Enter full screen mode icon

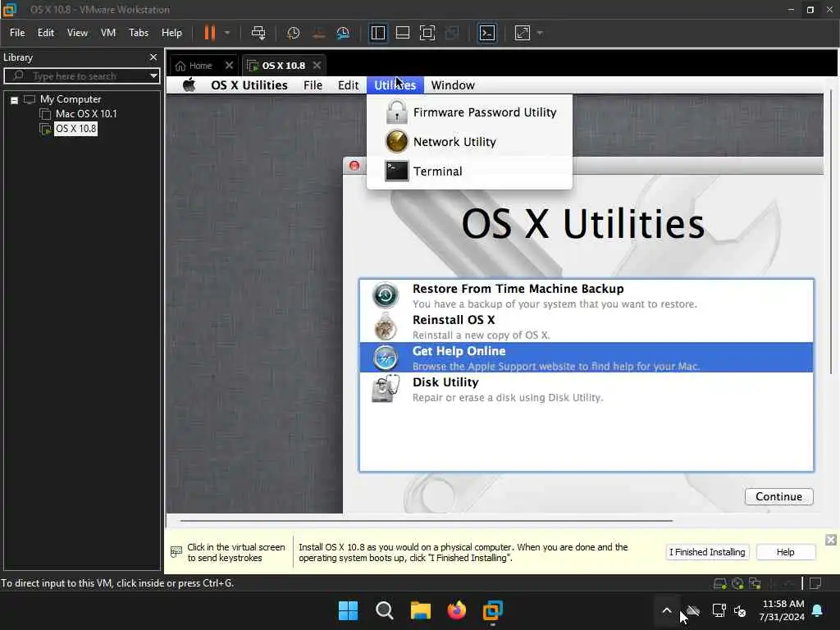pos(427,33)
